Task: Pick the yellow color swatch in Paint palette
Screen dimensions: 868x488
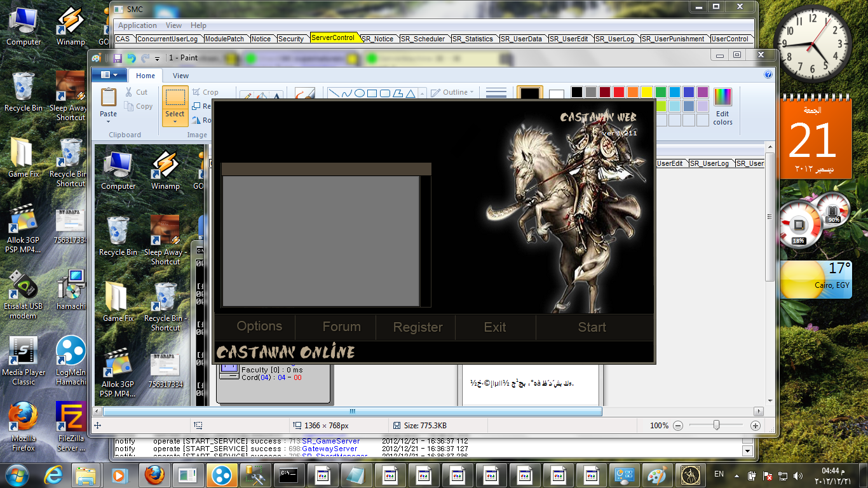Action: 646,92
